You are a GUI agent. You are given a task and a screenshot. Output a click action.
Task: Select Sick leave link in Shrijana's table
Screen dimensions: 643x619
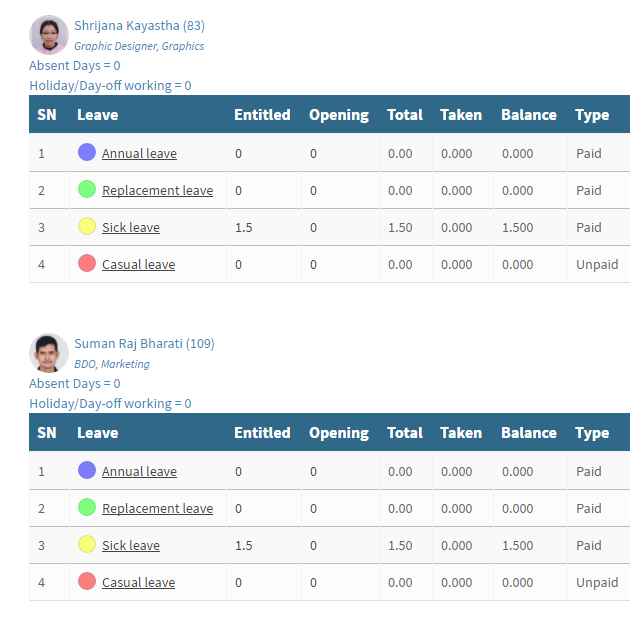[131, 227]
